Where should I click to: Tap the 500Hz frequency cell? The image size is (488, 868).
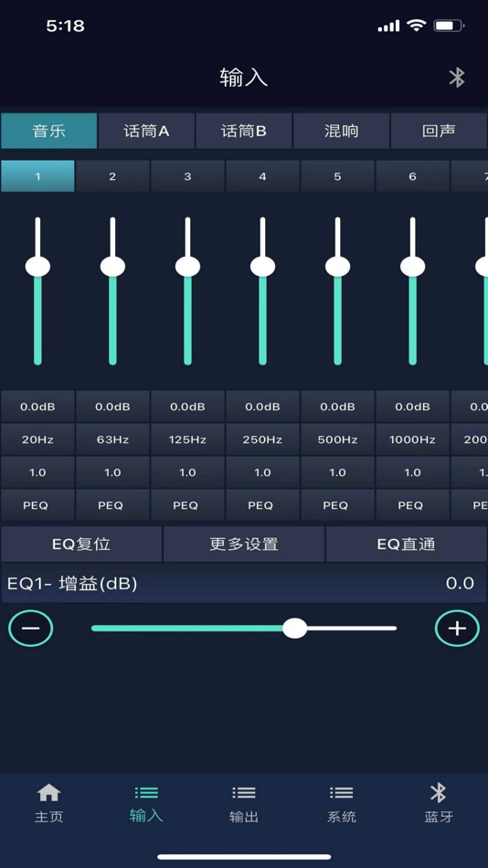(337, 439)
